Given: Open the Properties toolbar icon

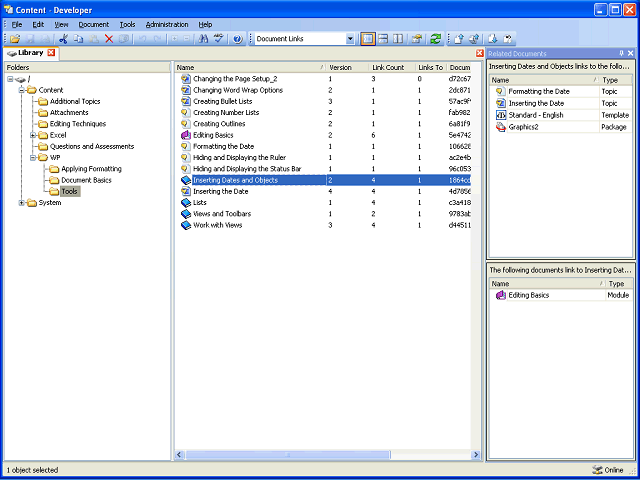Looking at the screenshot, I should point(417,39).
